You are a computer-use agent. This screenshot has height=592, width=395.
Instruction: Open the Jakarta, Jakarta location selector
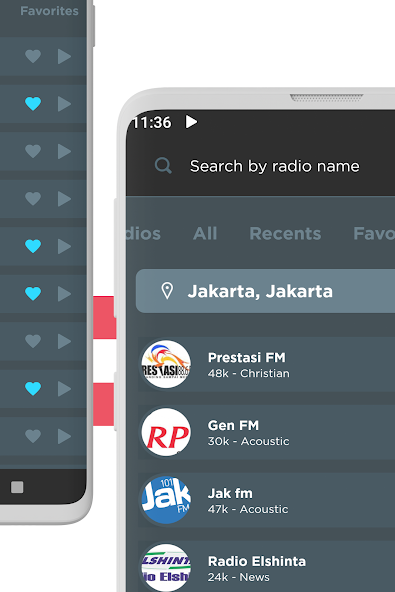tap(265, 291)
